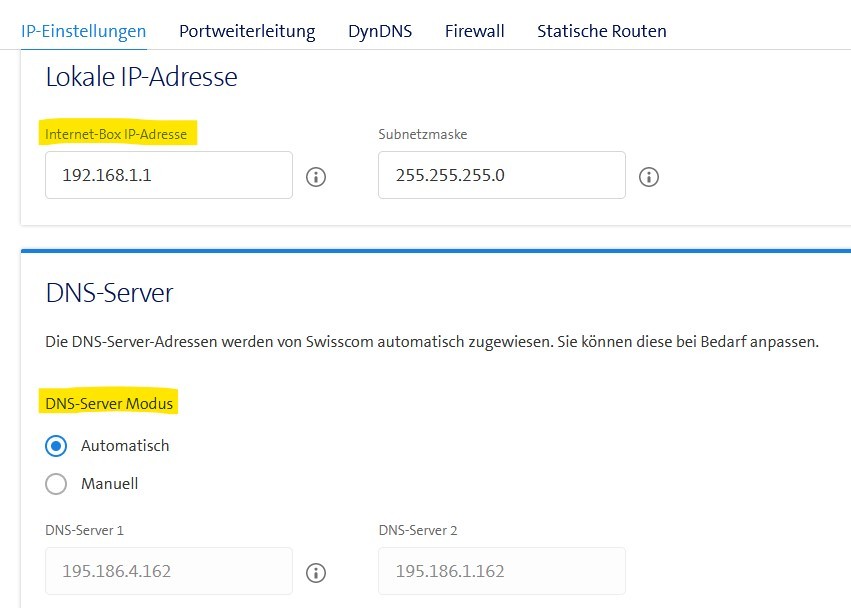This screenshot has height=608, width=851.
Task: Focus the Subnetzmaske 255.255.255.0 field
Action: [501, 175]
